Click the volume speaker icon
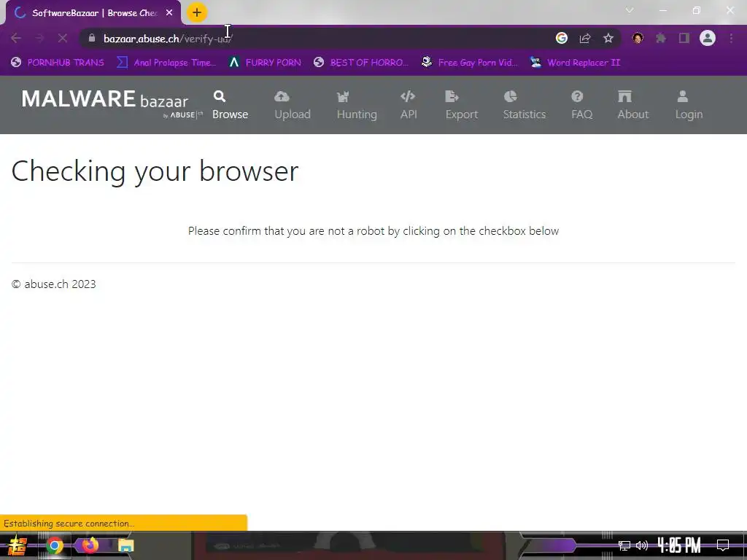747x560 pixels. pyautogui.click(x=642, y=545)
